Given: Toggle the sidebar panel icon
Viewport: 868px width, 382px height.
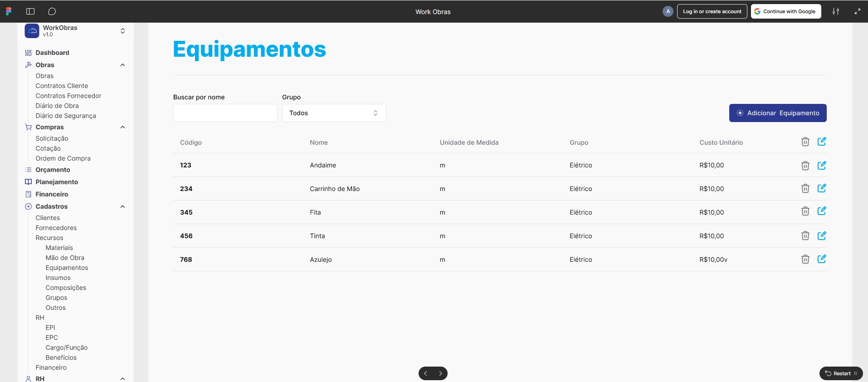Looking at the screenshot, I should tap(30, 11).
